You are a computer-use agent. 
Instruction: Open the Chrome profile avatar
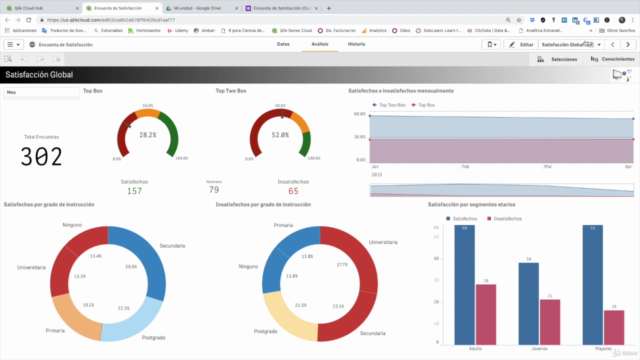(622, 20)
